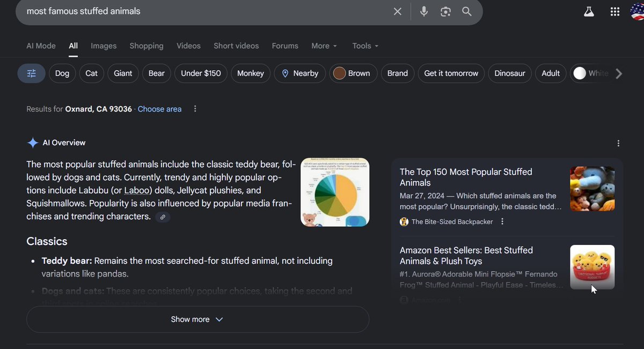Click the Oxnard, CA 93036 location text

pos(98,109)
